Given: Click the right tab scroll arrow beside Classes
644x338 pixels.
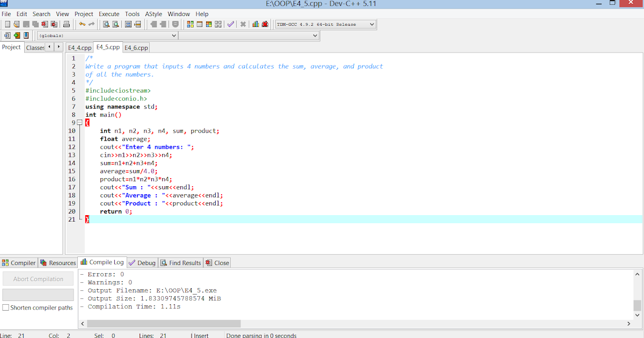Looking at the screenshot, I should click(x=58, y=47).
